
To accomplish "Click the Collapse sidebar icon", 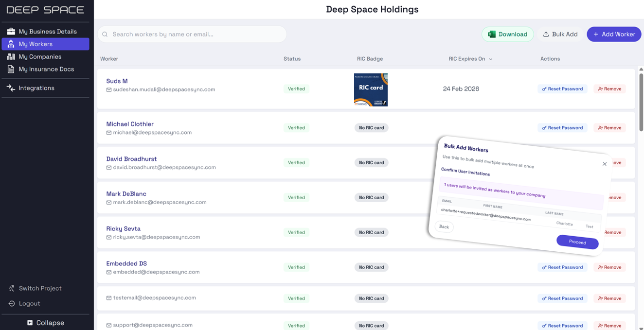I will pyautogui.click(x=30, y=323).
